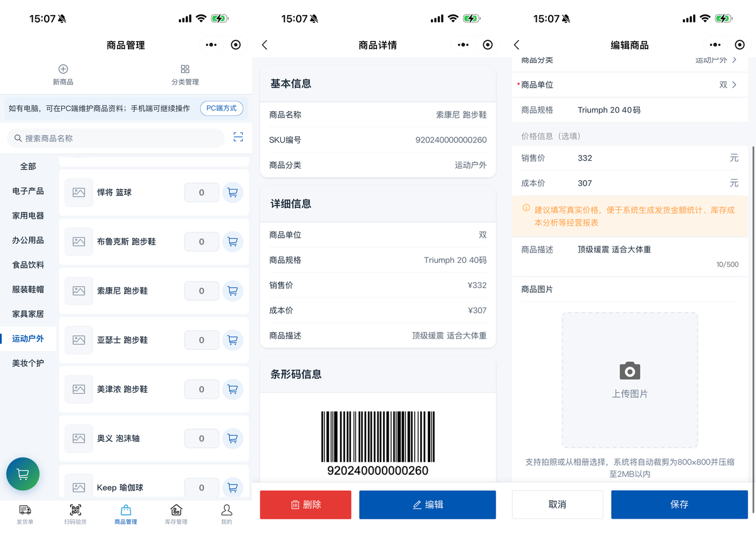756x547 pixels.
Task: Tap close target icon on 商品管理 header
Action: (236, 45)
